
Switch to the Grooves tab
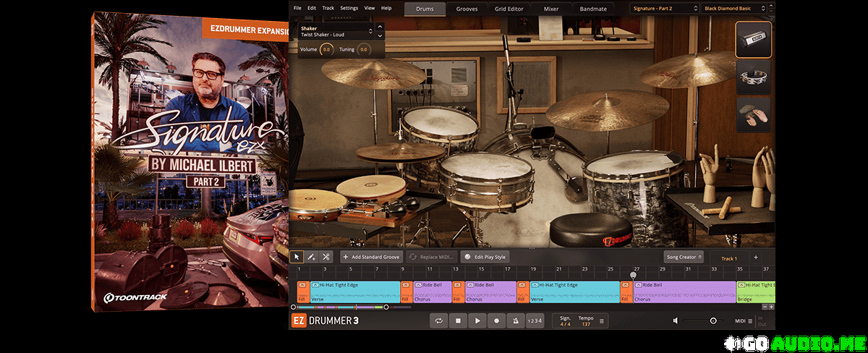[x=467, y=9]
